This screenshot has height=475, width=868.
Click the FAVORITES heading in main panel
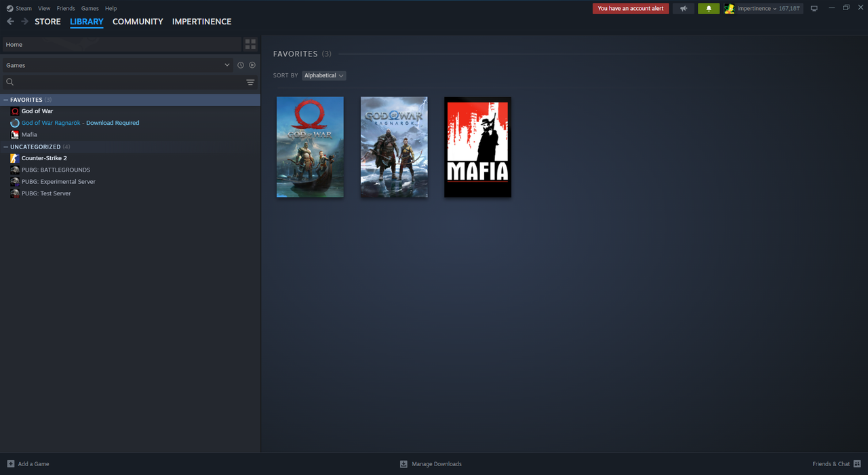point(295,54)
